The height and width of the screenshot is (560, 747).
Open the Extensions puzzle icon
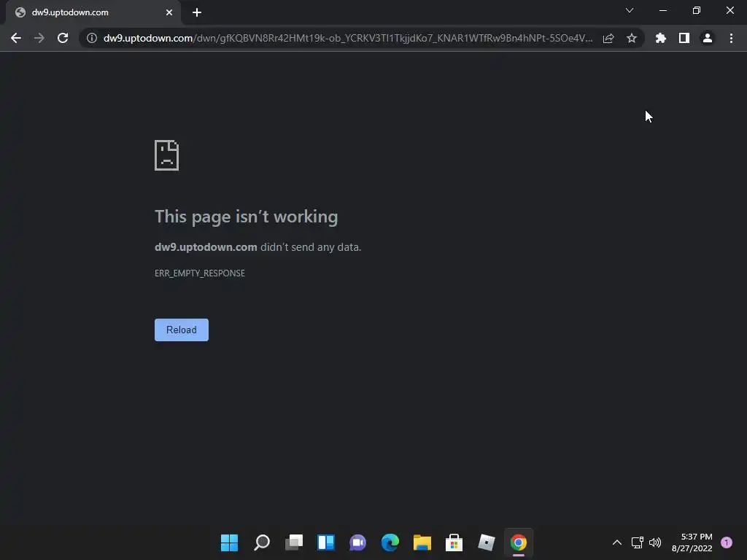click(x=661, y=38)
